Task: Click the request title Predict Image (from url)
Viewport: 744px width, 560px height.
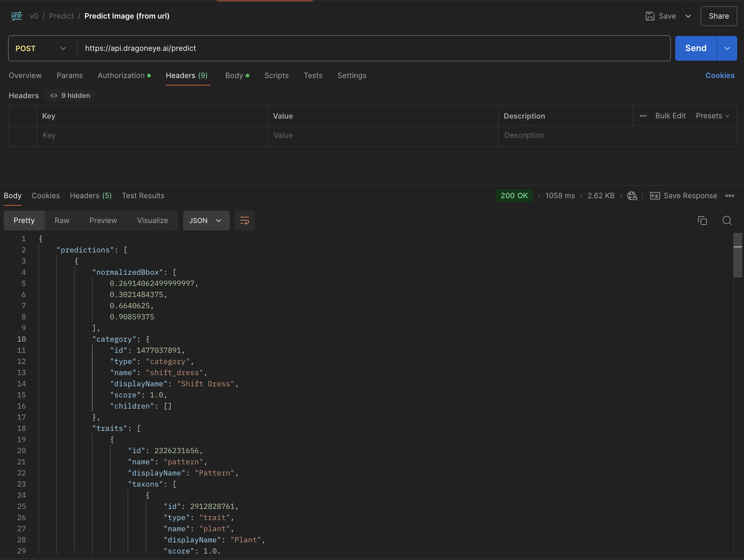Action: 127,16
